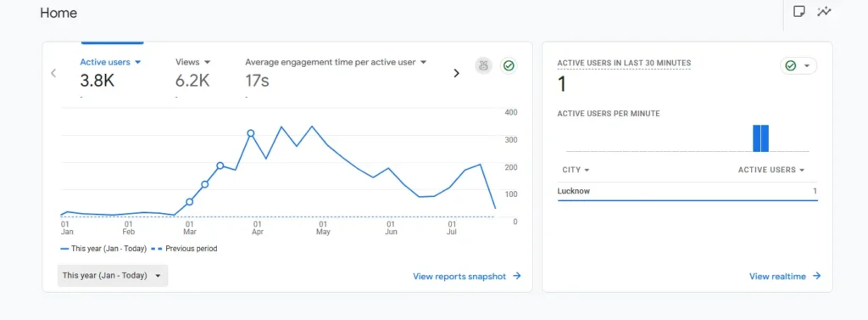Click the previous metrics left chevron
Image resolution: width=868 pixels, height=320 pixels.
coord(53,73)
